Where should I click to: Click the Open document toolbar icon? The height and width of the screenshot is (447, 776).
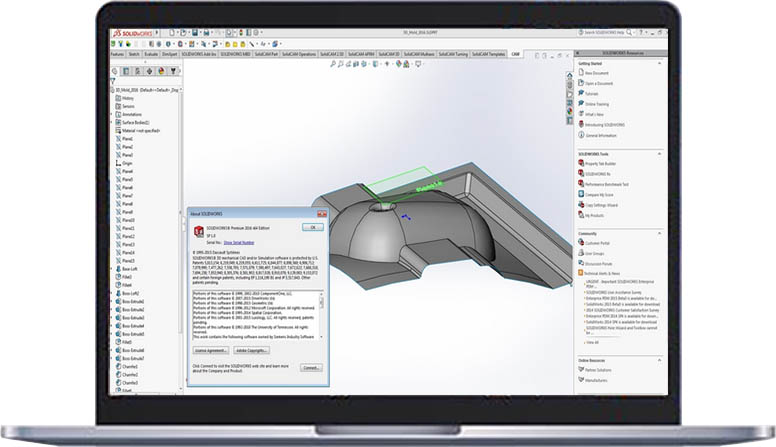tap(183, 33)
